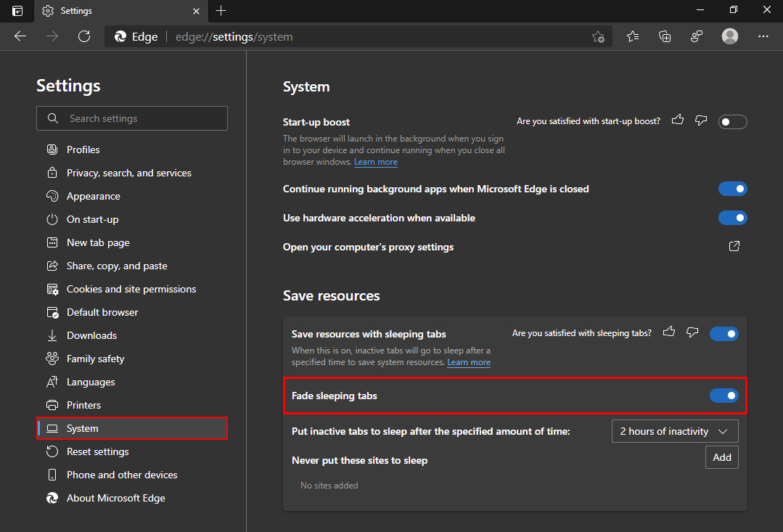Click the Search settings field

[132, 118]
